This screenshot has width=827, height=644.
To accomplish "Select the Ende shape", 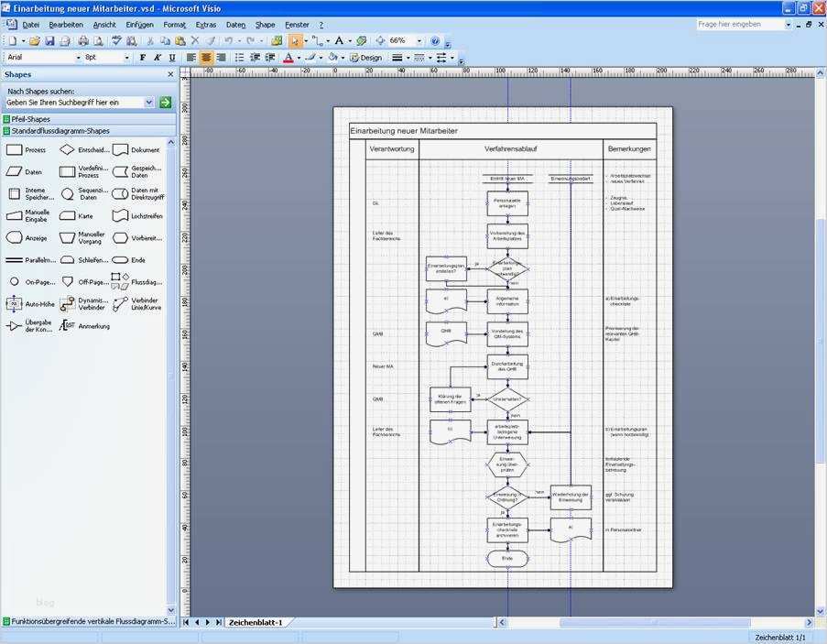I will 122,259.
